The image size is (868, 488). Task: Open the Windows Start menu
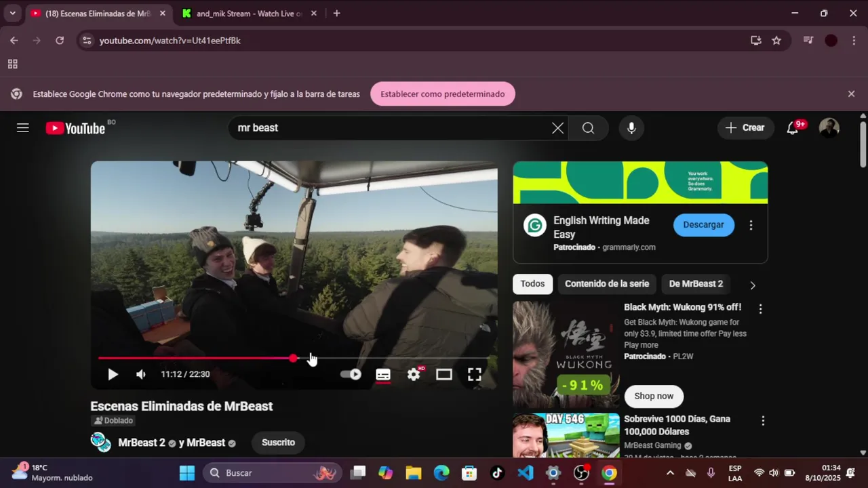[187, 473]
